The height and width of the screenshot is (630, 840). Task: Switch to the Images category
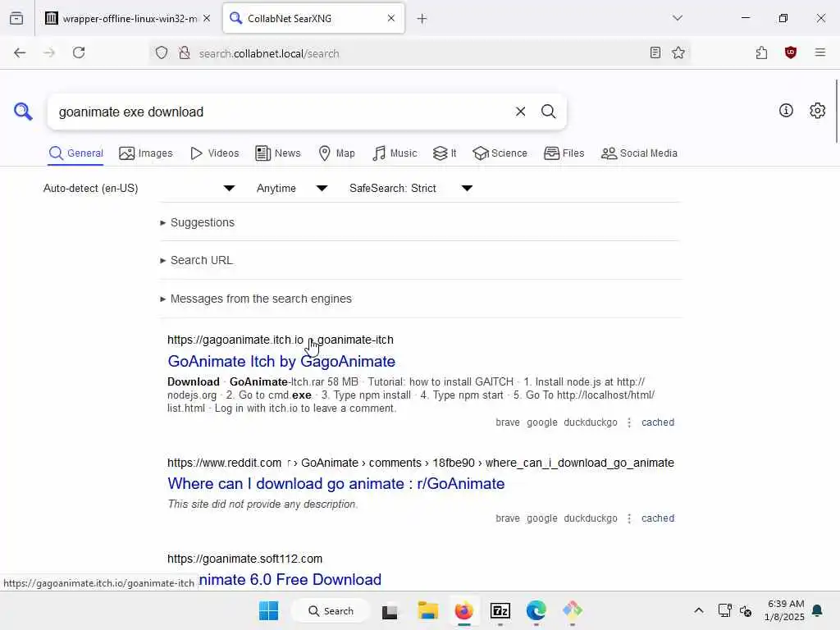pos(146,153)
